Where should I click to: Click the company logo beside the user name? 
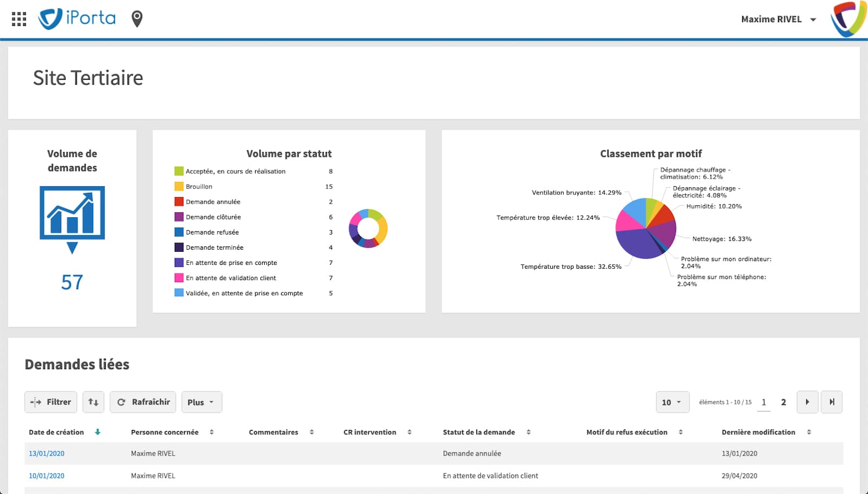coord(848,19)
